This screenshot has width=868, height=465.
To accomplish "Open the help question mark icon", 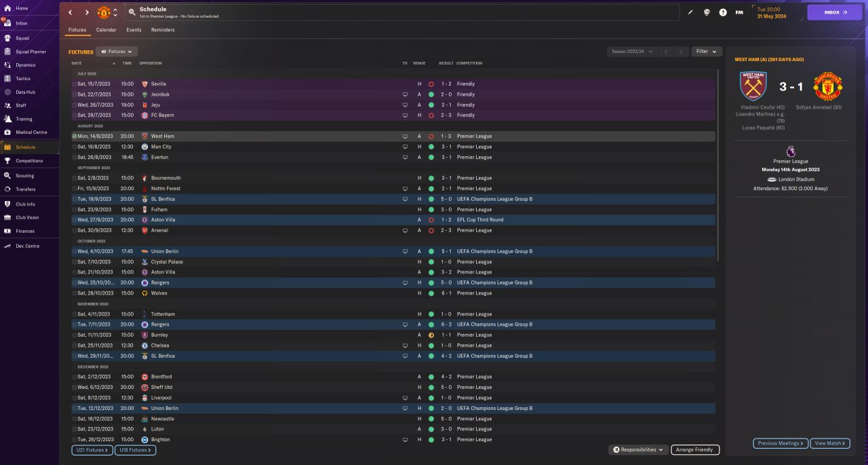I will 723,12.
